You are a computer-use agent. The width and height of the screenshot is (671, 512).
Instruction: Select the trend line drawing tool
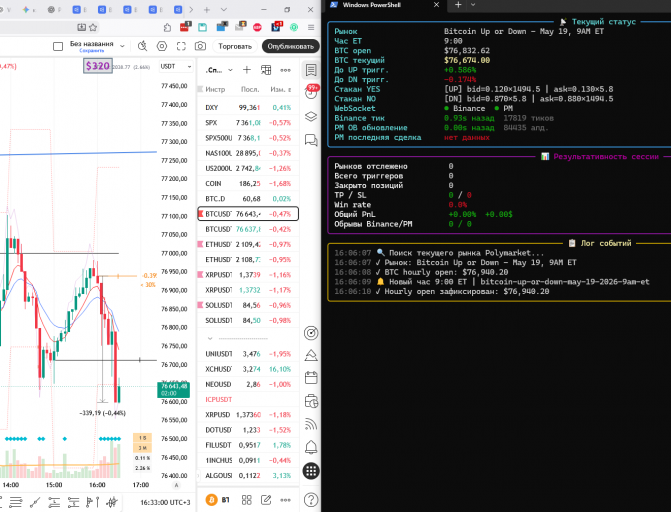point(35,502)
